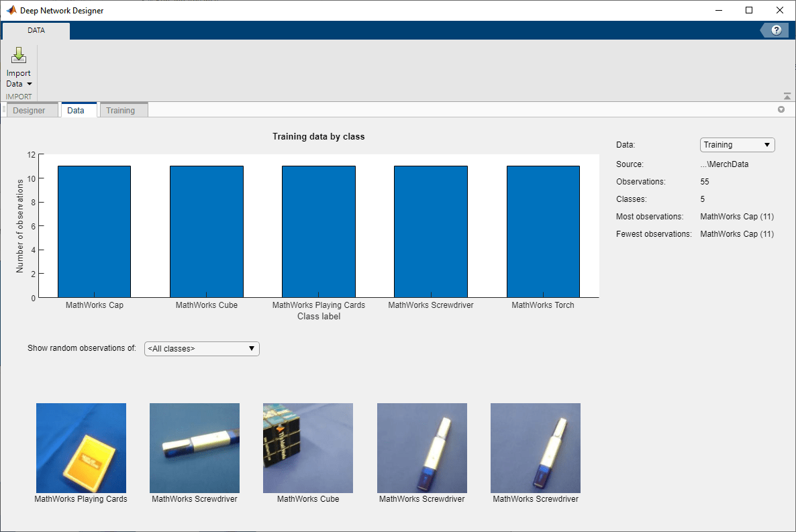The width and height of the screenshot is (796, 532).
Task: Open document panel actions circle arrow
Action: pos(781,109)
